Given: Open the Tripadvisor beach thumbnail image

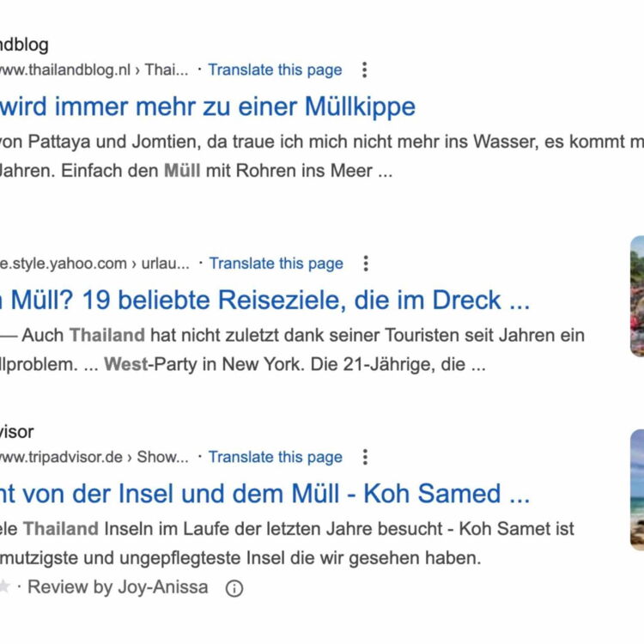Looking at the screenshot, I should tap(636, 489).
